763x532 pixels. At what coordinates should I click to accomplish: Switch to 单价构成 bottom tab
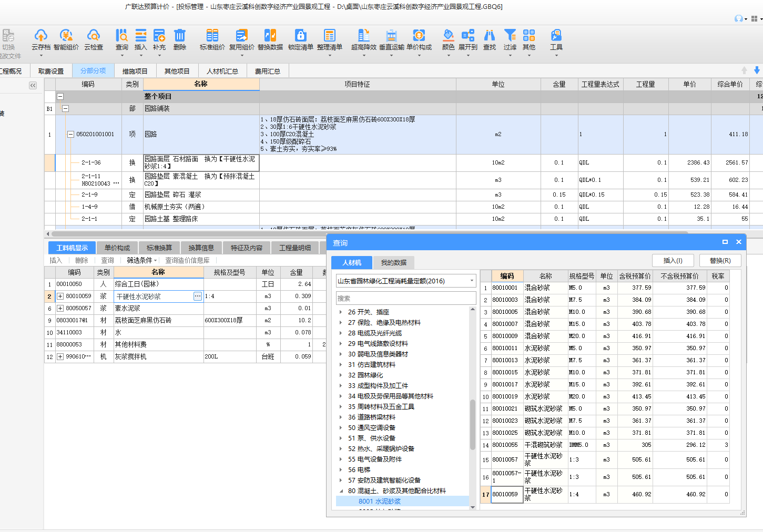pos(117,248)
